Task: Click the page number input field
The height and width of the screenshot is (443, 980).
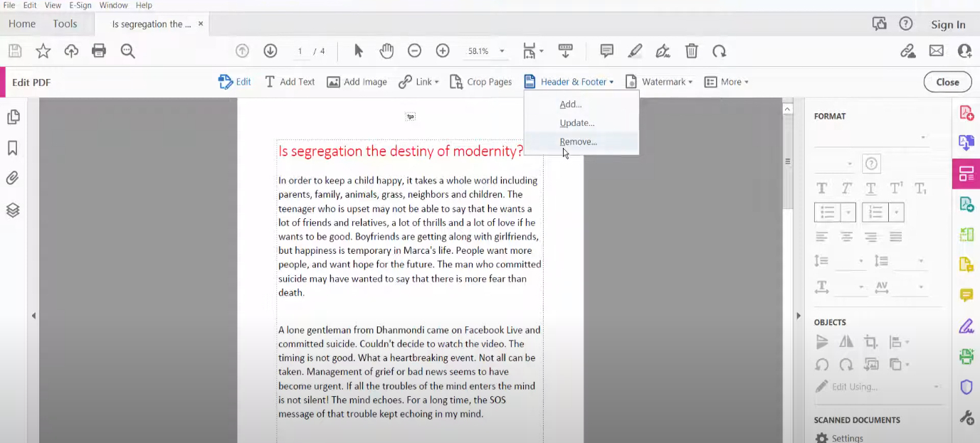Action: (x=300, y=51)
